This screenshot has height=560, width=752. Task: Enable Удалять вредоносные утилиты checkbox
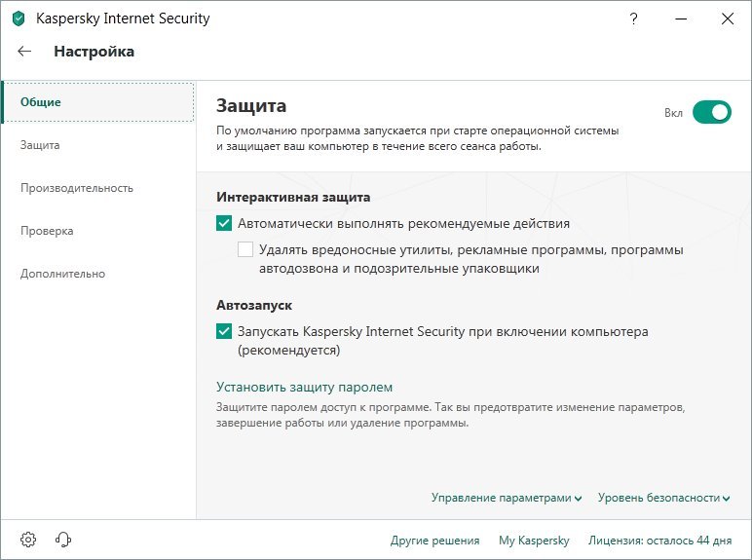pyautogui.click(x=245, y=249)
